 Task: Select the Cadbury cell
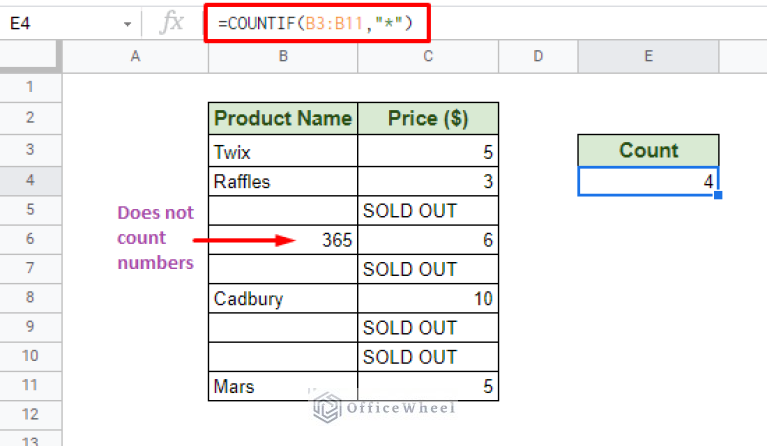click(283, 298)
